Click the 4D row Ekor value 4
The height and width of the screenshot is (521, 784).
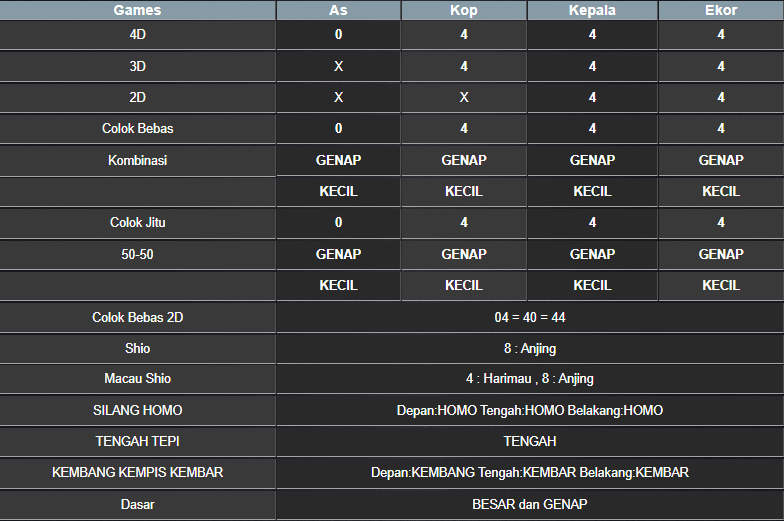(721, 34)
